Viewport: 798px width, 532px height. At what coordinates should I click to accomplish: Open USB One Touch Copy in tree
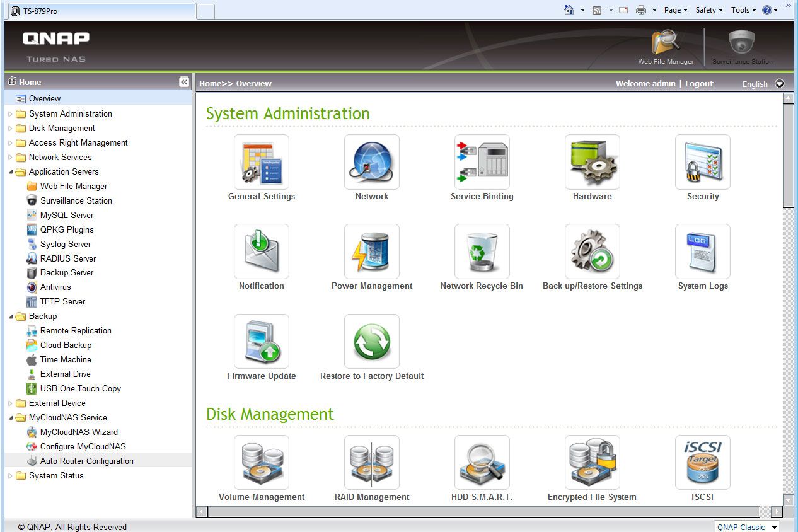pos(81,388)
